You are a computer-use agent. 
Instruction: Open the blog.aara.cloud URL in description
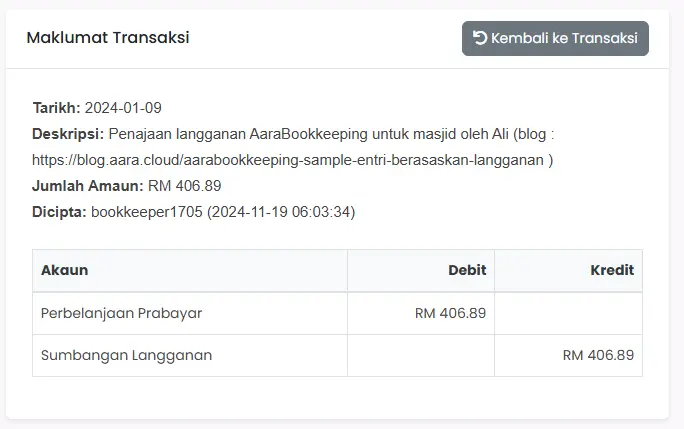(288, 160)
